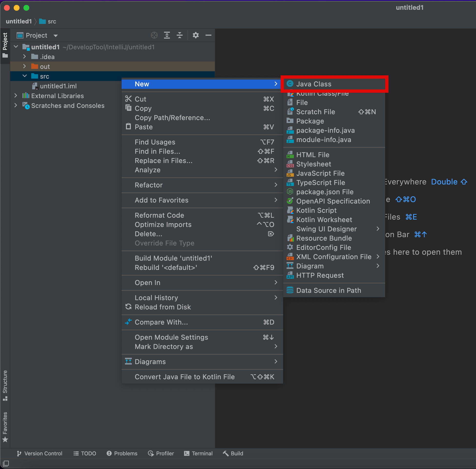Viewport: 476px width, 469px height.
Task: Hide the Project panel with minus icon
Action: (x=208, y=35)
